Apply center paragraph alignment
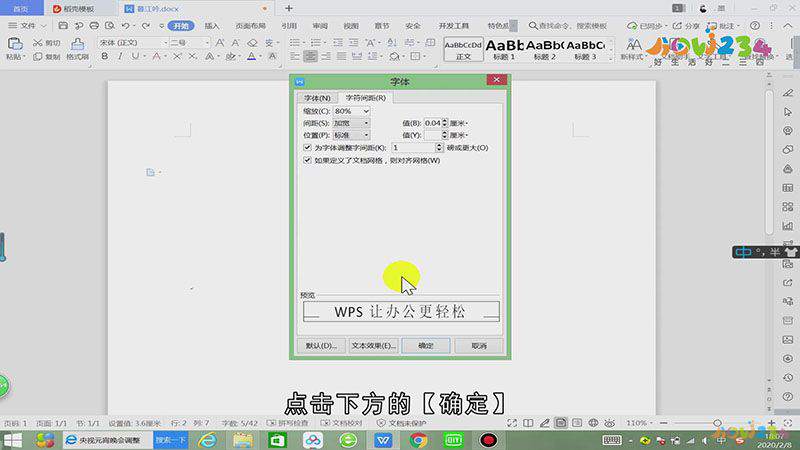800x450 pixels. (x=310, y=56)
